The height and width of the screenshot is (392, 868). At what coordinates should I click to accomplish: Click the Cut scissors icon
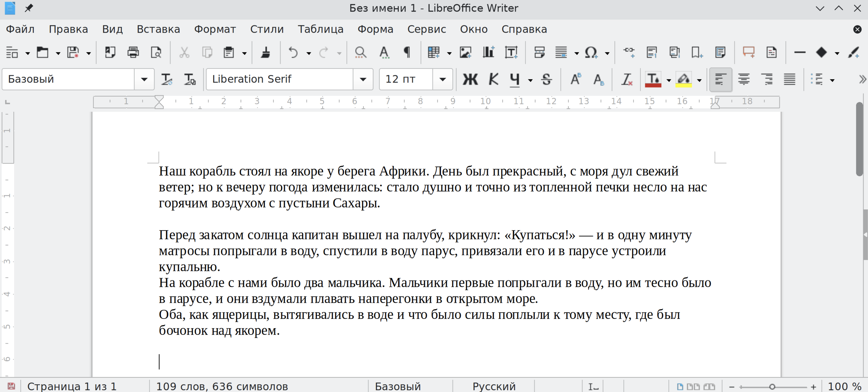[x=184, y=52]
